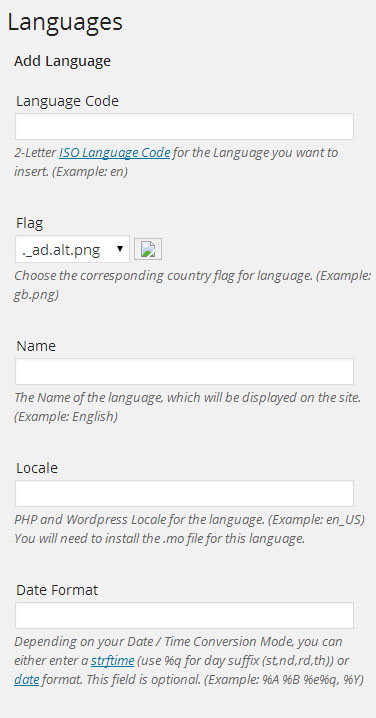Click the Date Format input field
The image size is (376, 718).
(x=184, y=615)
